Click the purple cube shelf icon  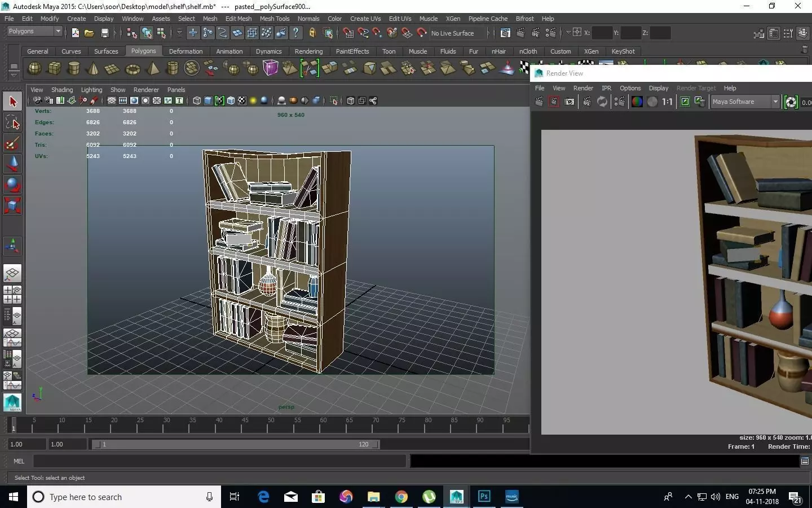click(271, 68)
